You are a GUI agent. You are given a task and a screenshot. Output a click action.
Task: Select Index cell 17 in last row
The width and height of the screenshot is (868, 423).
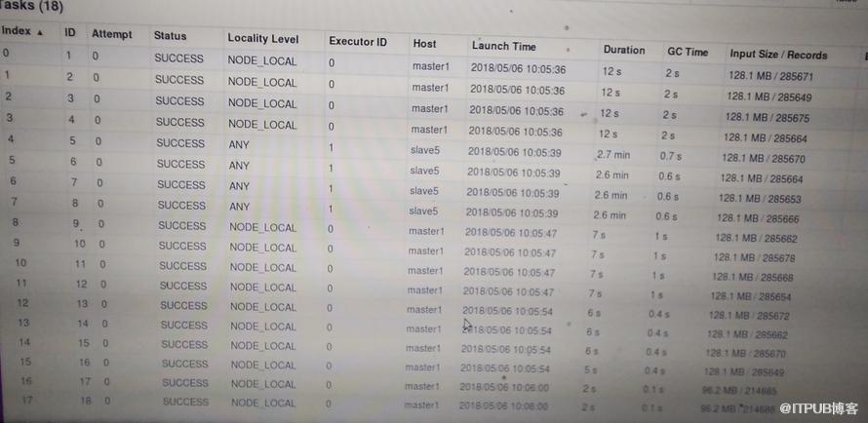coord(26,400)
